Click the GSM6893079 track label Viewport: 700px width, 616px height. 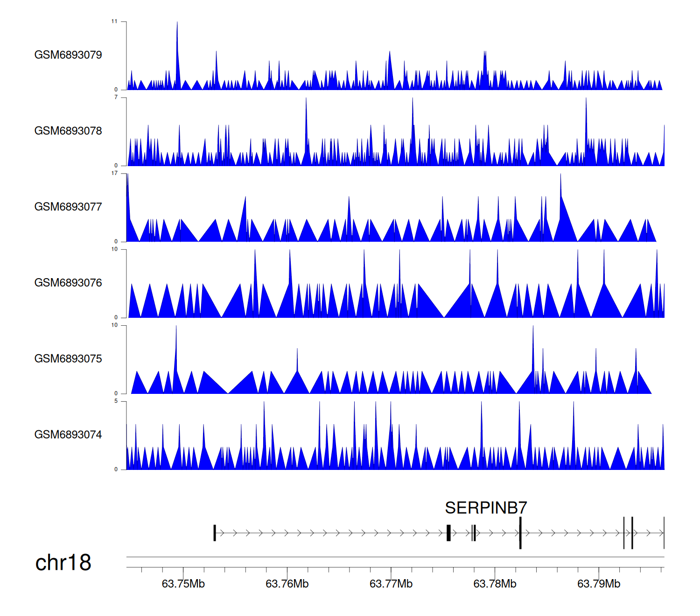pos(68,55)
